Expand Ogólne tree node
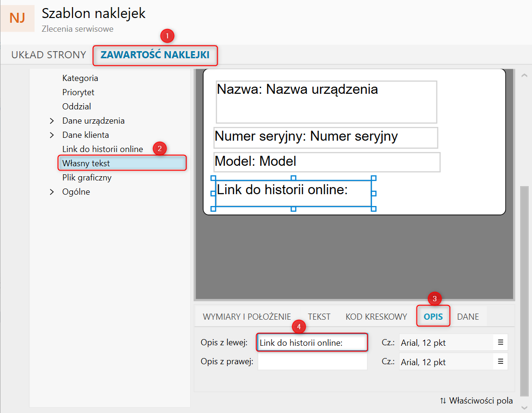Image resolution: width=532 pixels, height=413 pixels. point(52,192)
